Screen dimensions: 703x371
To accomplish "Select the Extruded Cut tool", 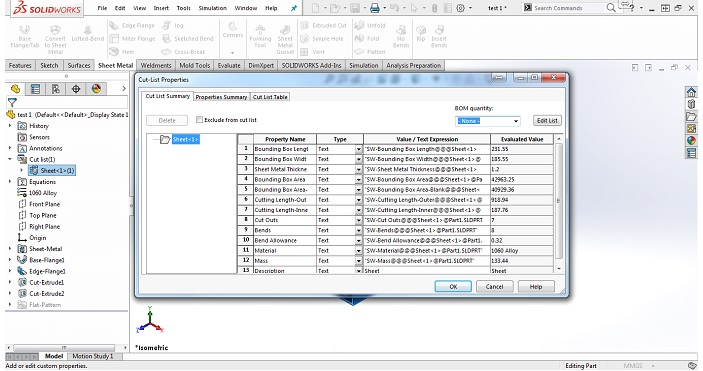I will (323, 26).
